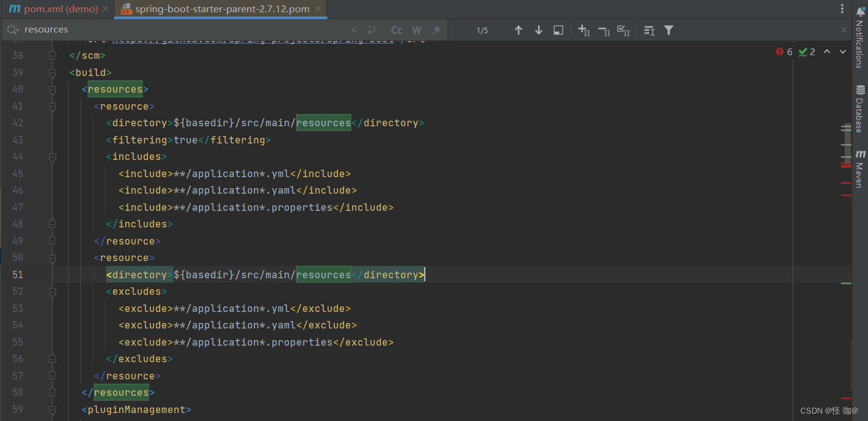This screenshot has height=421, width=868.
Task: Collapse second resource fold on line 50
Action: coord(53,258)
